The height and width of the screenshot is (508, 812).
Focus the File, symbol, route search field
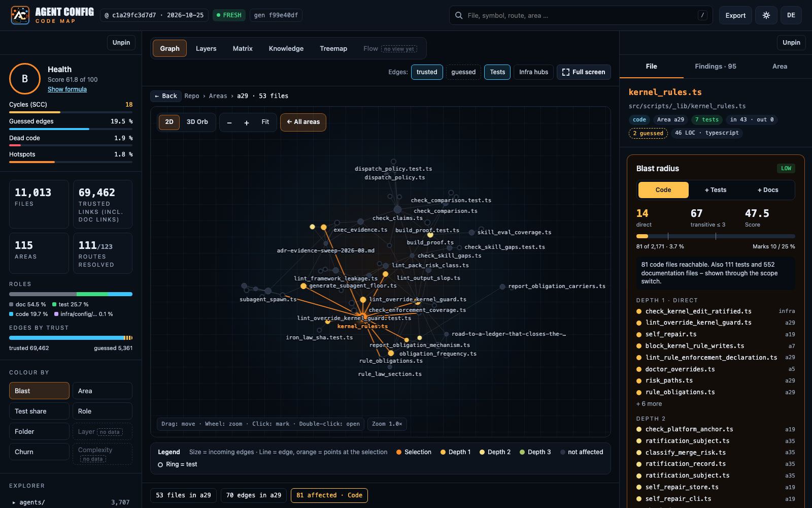(581, 15)
